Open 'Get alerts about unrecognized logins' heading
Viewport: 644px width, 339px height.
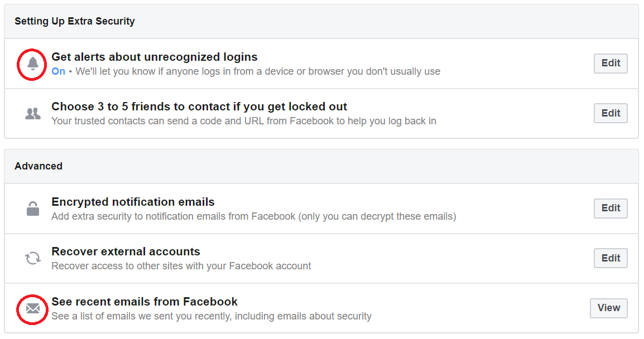click(155, 57)
